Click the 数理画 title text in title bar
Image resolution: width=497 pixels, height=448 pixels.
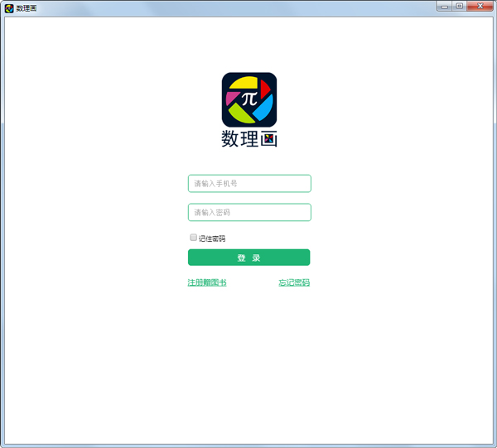pyautogui.click(x=27, y=8)
